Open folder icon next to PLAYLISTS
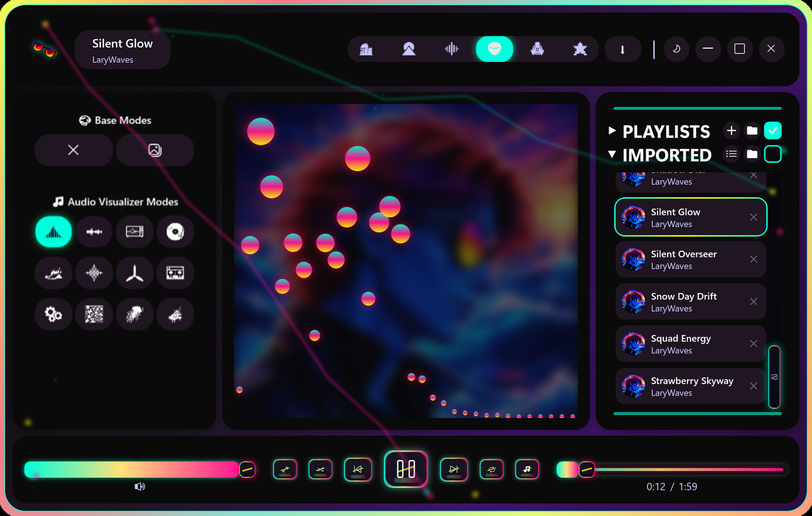The image size is (812, 516). pyautogui.click(x=752, y=130)
